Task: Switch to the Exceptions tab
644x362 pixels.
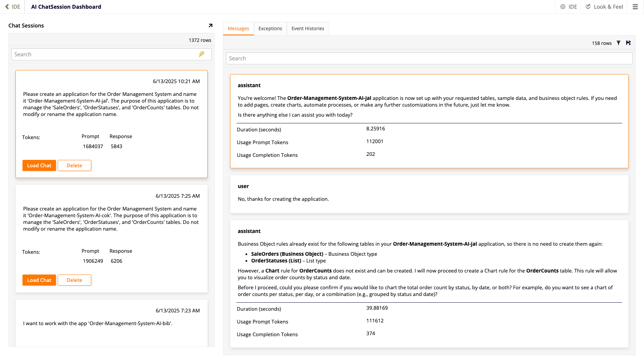Action: 270,28
